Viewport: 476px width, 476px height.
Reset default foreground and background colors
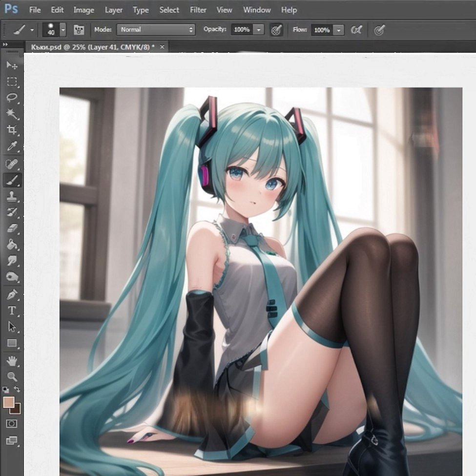[x=5, y=390]
